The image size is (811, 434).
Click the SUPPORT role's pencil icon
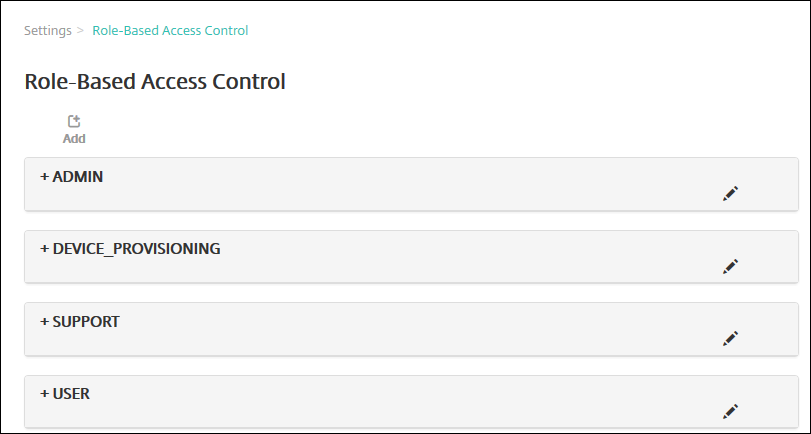[730, 338]
